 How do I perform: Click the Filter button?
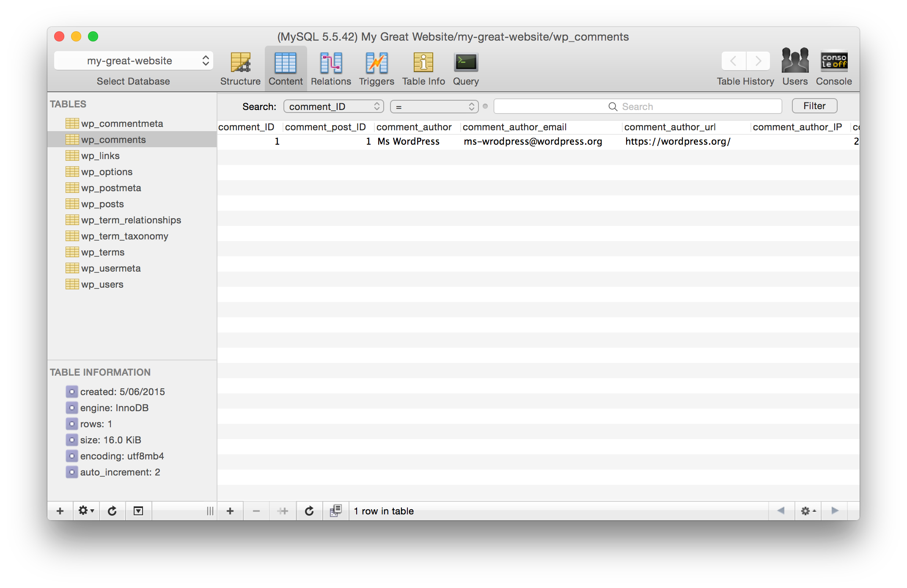[814, 105]
